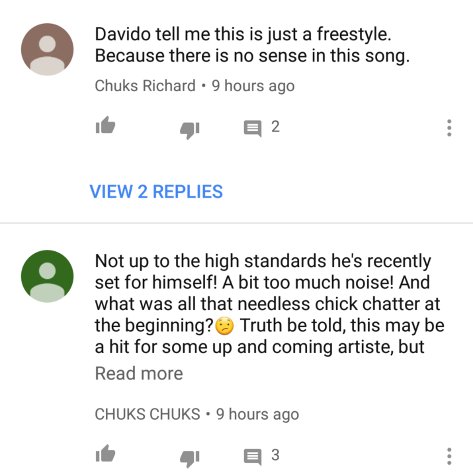
Task: Tap reply count 3 on second comment
Action: pyautogui.click(x=275, y=455)
